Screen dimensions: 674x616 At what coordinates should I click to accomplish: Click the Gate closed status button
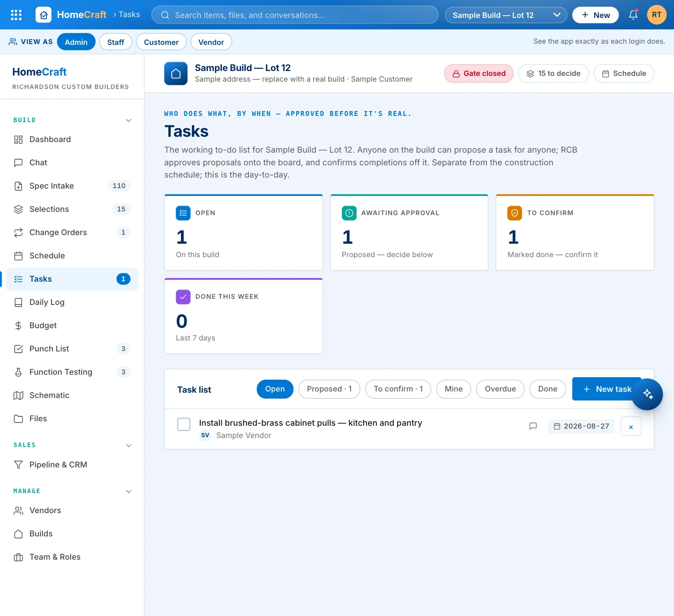(479, 73)
